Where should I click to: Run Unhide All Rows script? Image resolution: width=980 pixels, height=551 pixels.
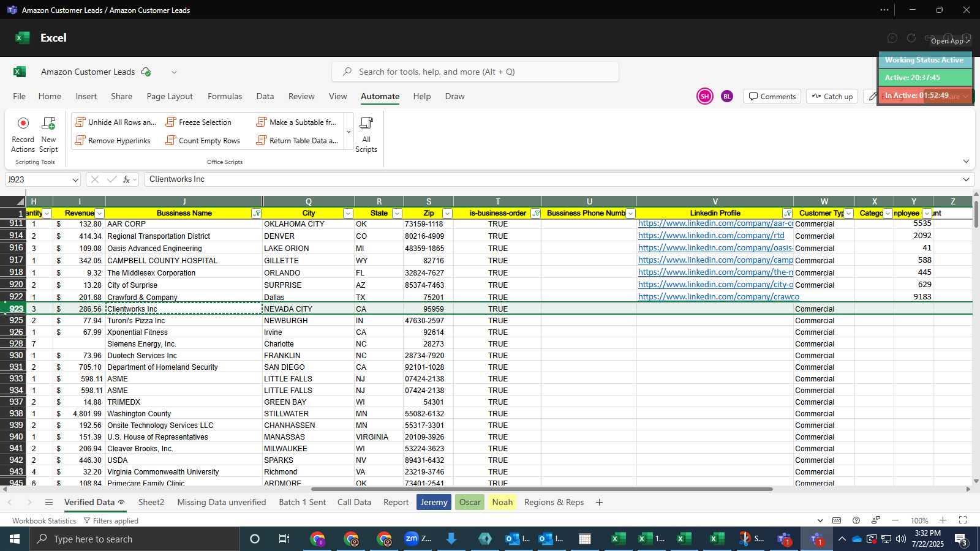pos(116,122)
